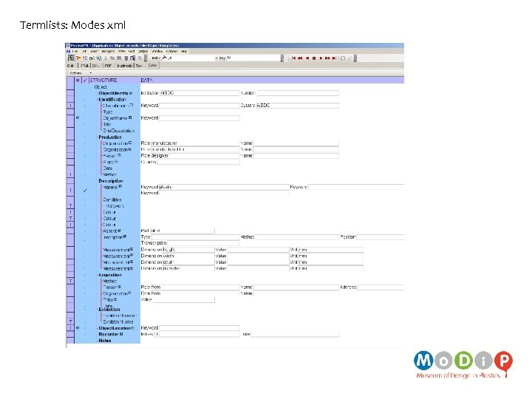Click the Dimension field containing width
532x399 pixels.
pos(188,256)
